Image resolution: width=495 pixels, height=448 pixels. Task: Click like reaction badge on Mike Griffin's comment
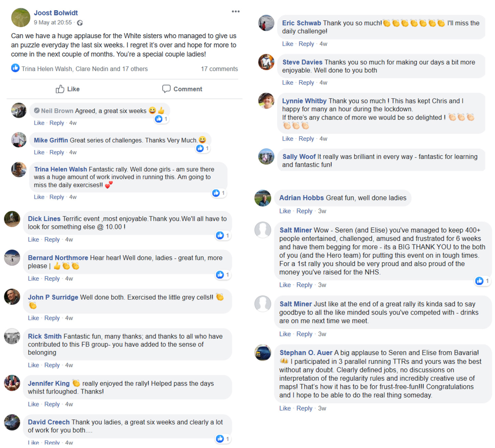coord(200,149)
